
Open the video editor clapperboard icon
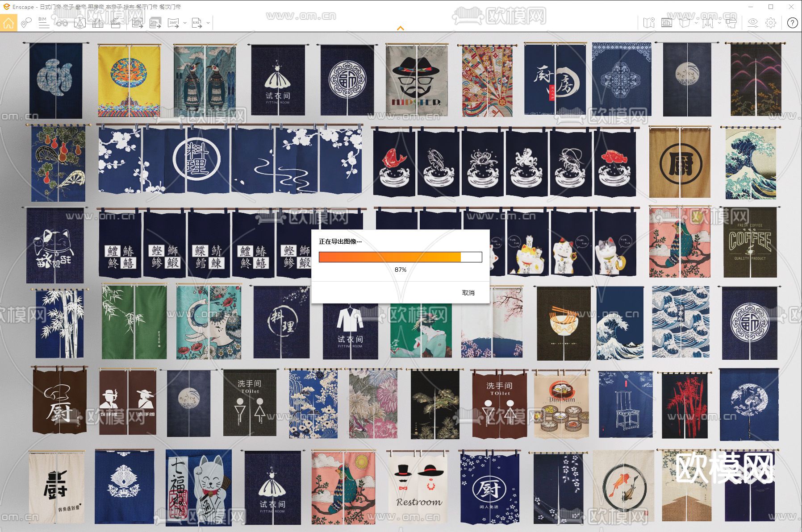coord(116,23)
